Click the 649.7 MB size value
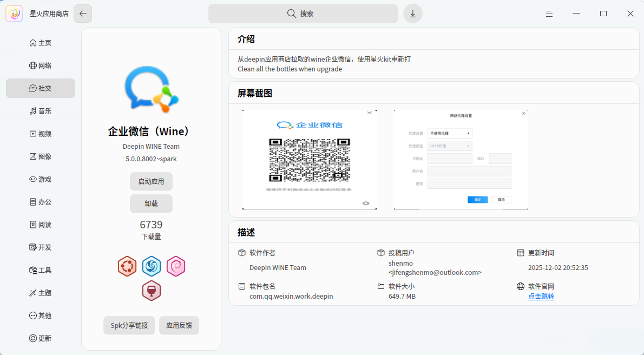644x355 pixels. [x=402, y=296]
